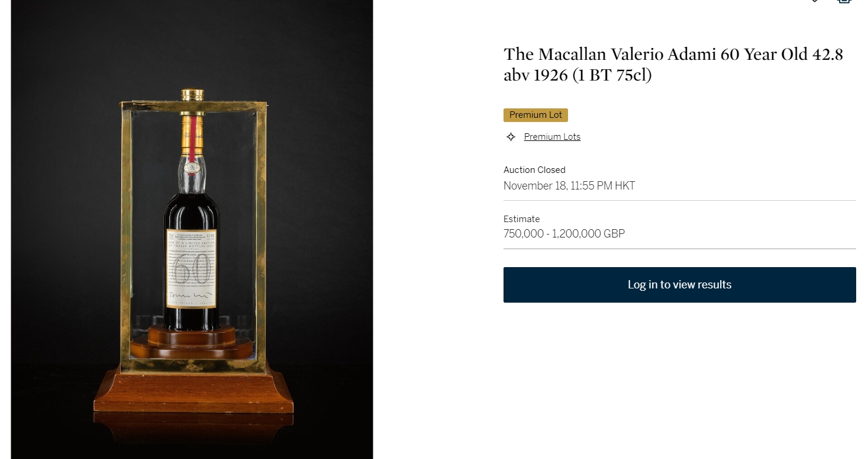Click the print icon at top right
This screenshot has height=459, width=868.
point(844,1)
